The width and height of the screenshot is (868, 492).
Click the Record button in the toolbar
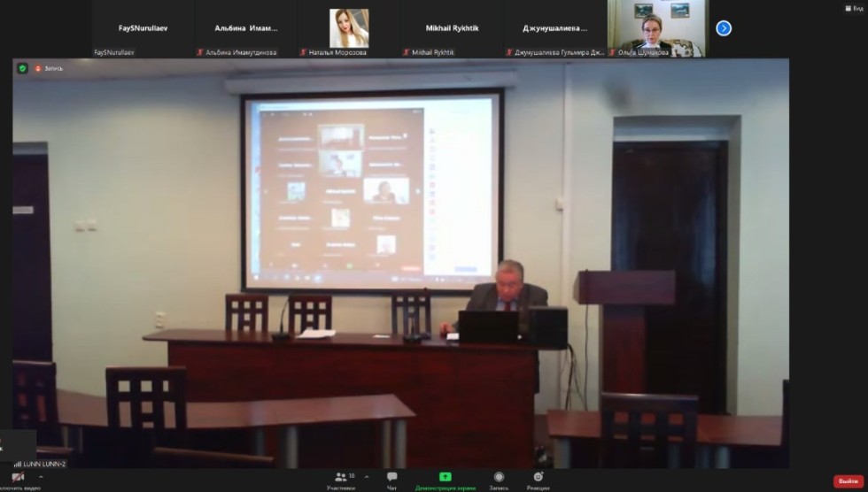(x=499, y=480)
